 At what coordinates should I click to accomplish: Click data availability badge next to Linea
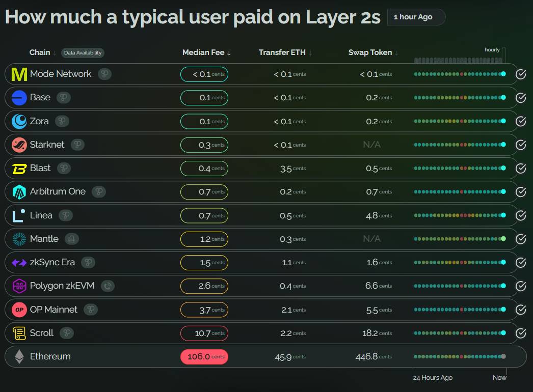pyautogui.click(x=66, y=215)
